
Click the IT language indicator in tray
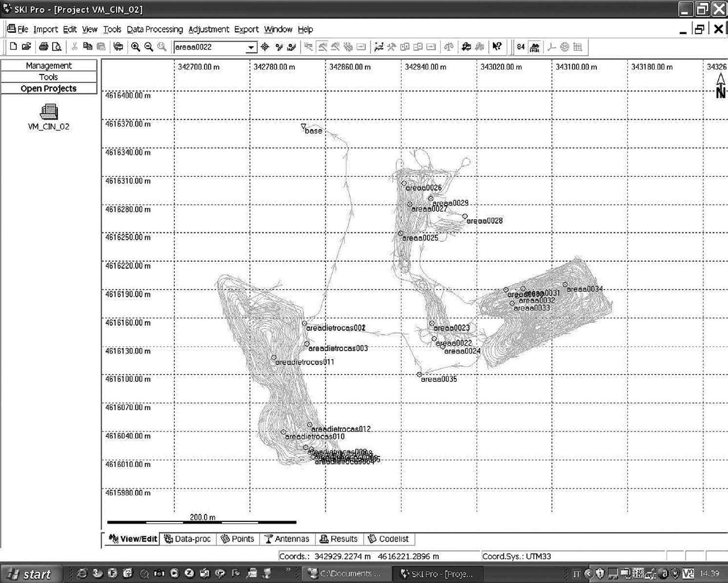tap(576, 574)
